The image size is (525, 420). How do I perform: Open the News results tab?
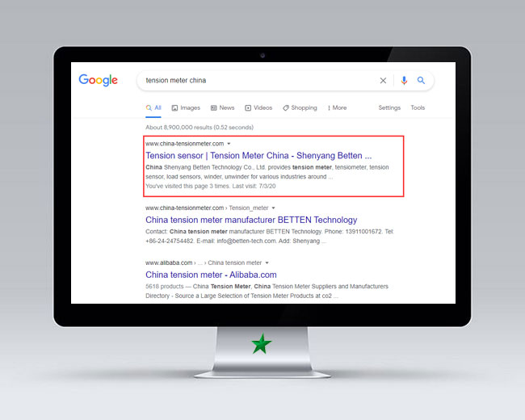coord(222,107)
